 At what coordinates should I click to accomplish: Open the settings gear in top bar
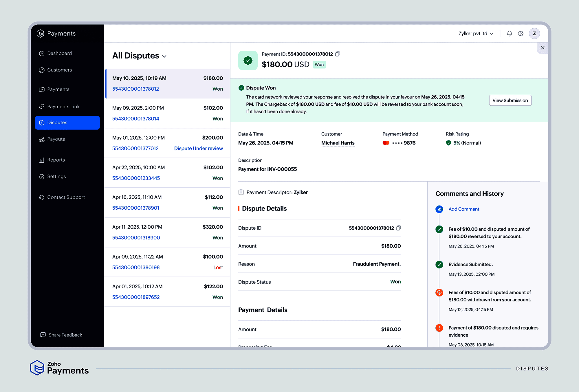[521, 33]
